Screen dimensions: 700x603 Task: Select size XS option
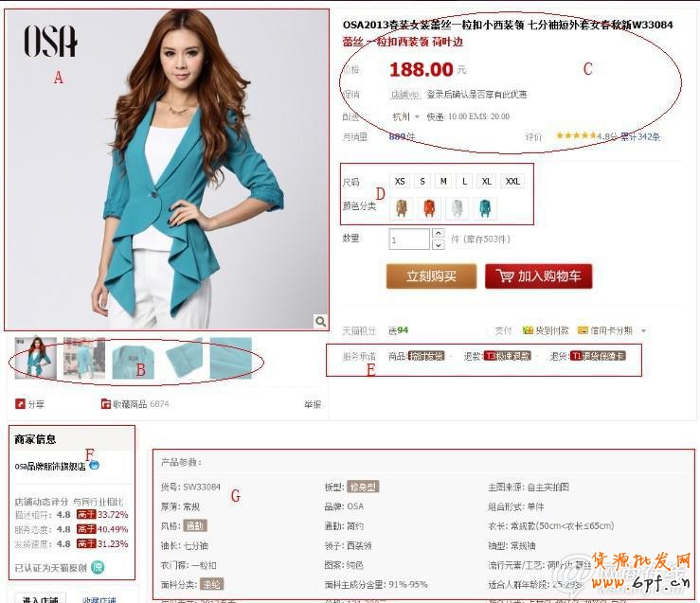click(400, 181)
